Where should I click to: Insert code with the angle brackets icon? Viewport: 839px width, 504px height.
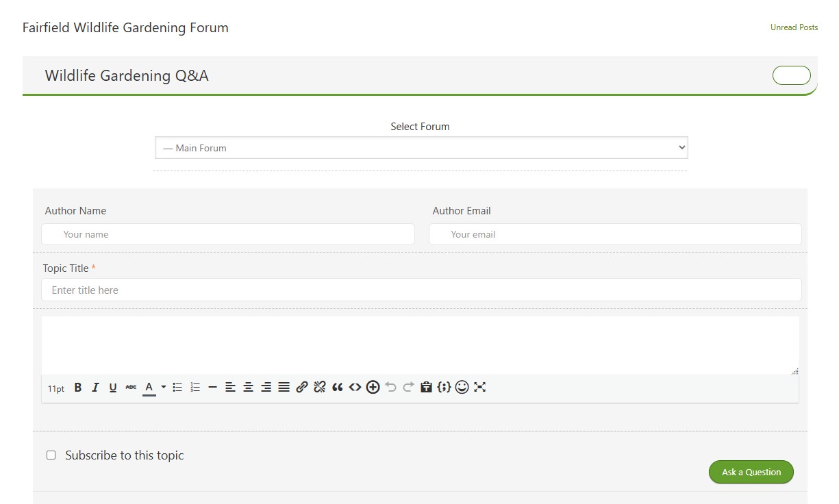[x=355, y=388]
